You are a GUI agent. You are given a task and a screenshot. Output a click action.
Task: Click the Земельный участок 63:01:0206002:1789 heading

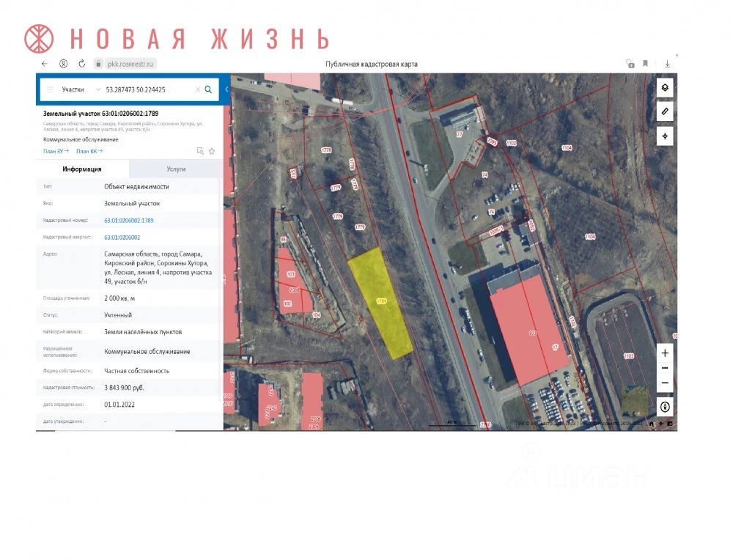(100, 113)
